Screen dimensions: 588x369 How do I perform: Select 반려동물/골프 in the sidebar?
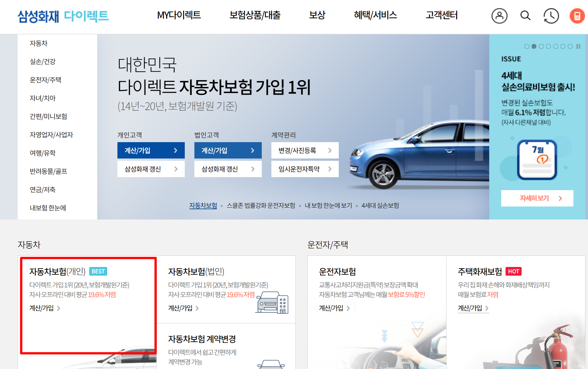pos(48,171)
